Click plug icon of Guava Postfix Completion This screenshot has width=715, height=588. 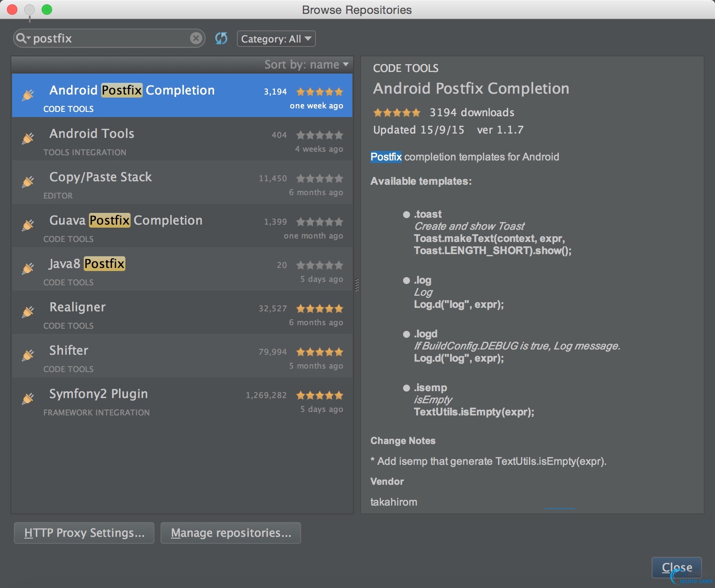(x=28, y=225)
